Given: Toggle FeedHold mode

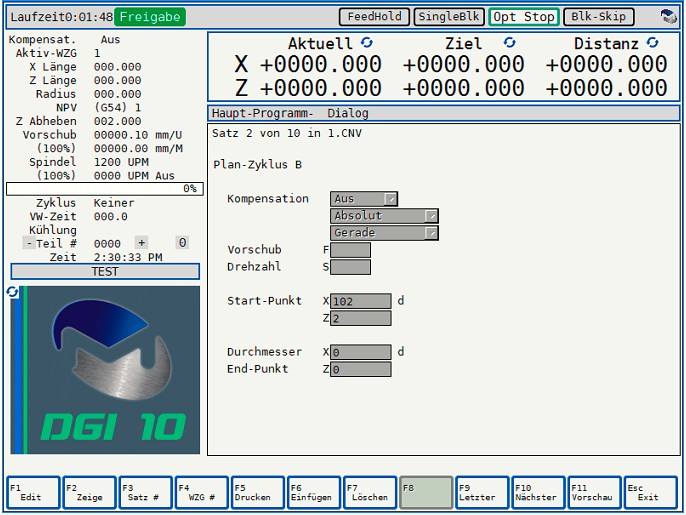Looking at the screenshot, I should pos(374,17).
